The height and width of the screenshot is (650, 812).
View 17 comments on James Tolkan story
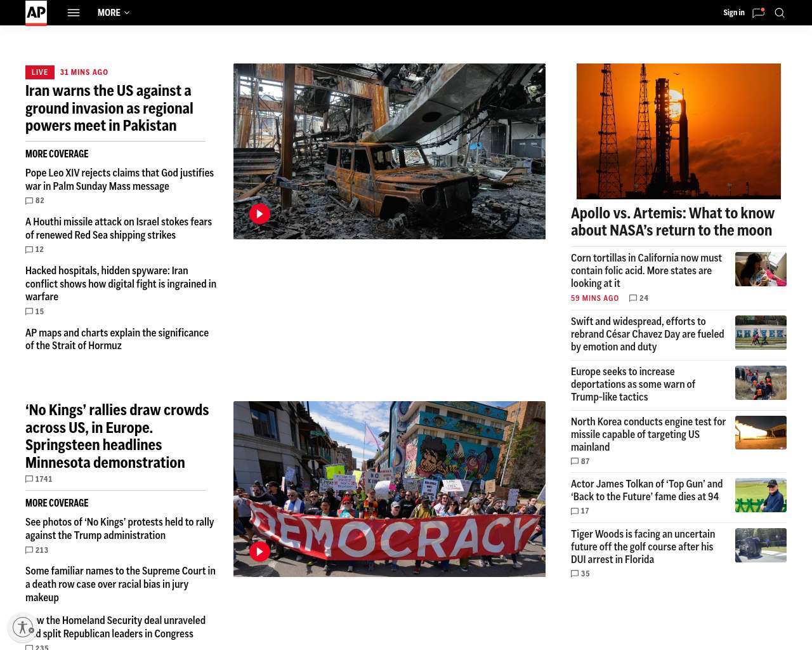click(x=580, y=511)
